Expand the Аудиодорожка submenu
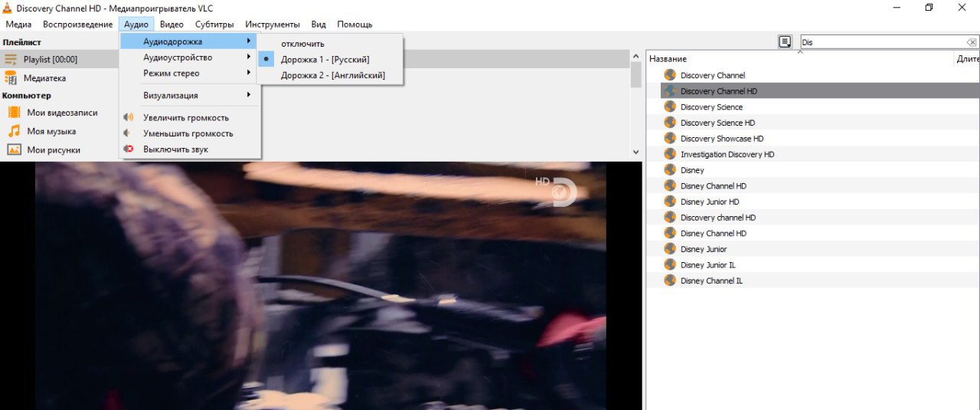980x410 pixels. [188, 41]
